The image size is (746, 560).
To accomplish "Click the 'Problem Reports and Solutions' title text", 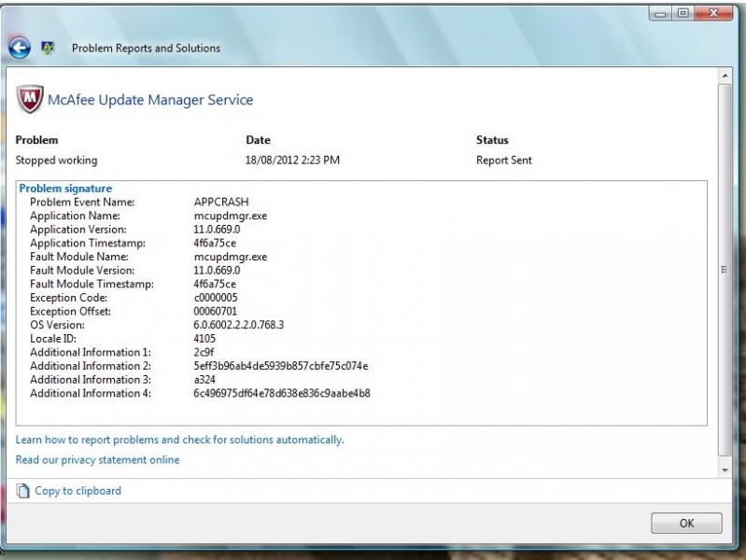I will coord(146,48).
